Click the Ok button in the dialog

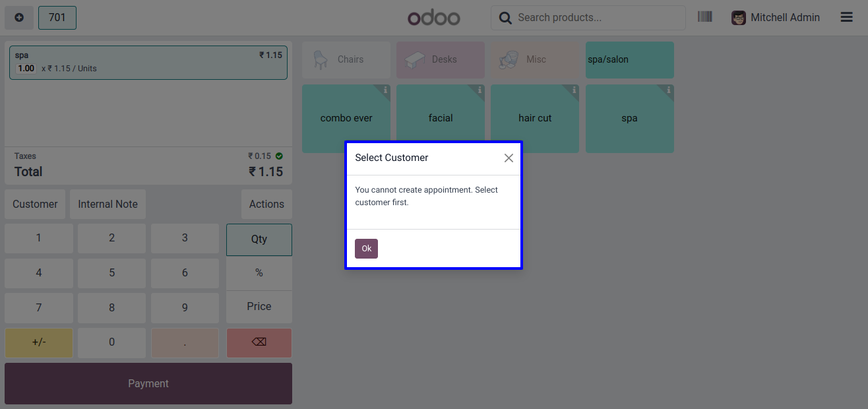click(366, 249)
